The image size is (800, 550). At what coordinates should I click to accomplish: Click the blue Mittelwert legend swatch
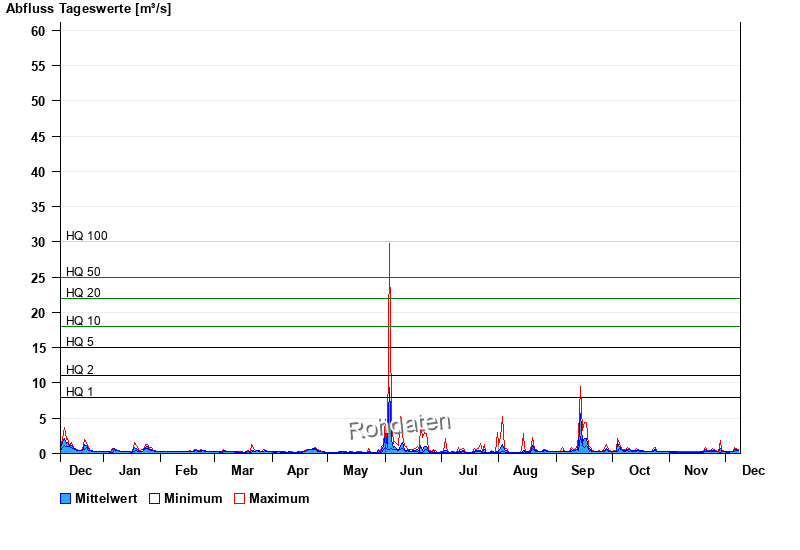[x=66, y=498]
